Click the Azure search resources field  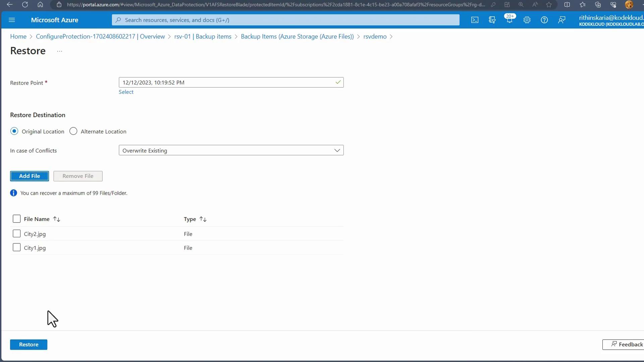coord(285,20)
